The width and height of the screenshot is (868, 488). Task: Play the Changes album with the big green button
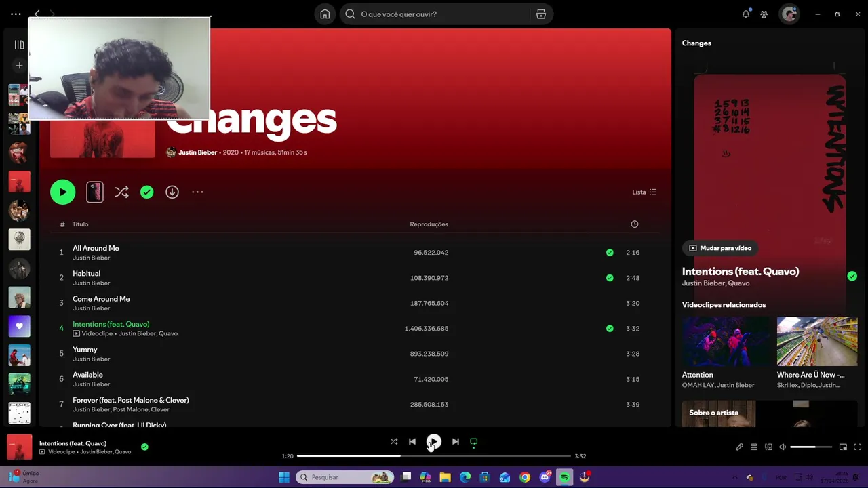(62, 192)
